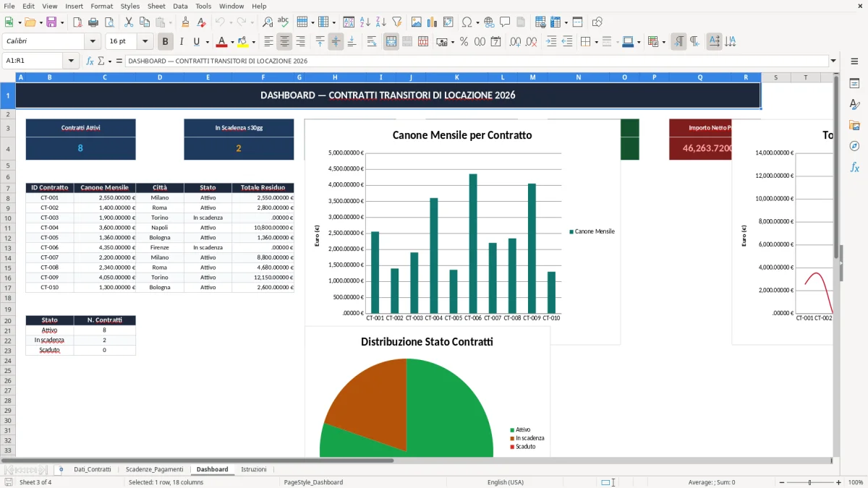Toggle Underline formatting

196,42
